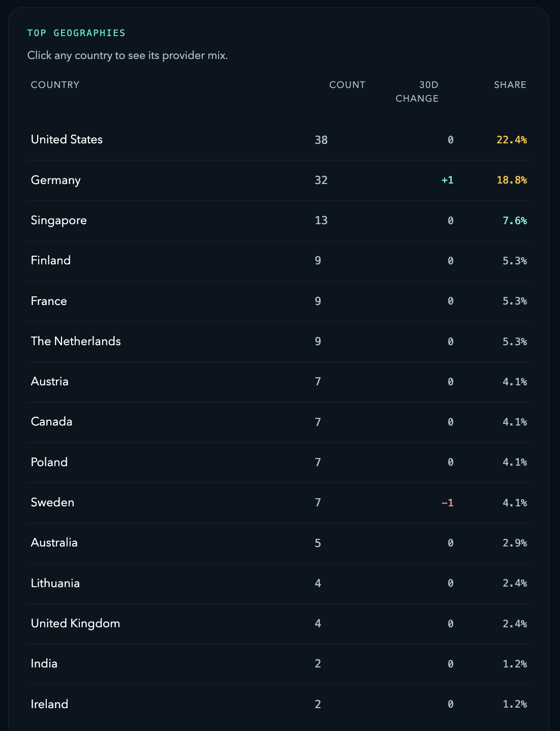
Task: Show provider mix for Finland
Action: tap(51, 261)
